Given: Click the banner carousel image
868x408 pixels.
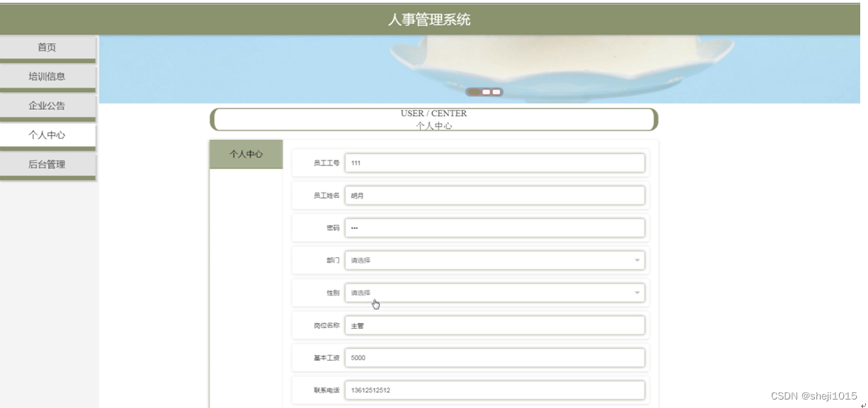Looking at the screenshot, I should pos(480,69).
